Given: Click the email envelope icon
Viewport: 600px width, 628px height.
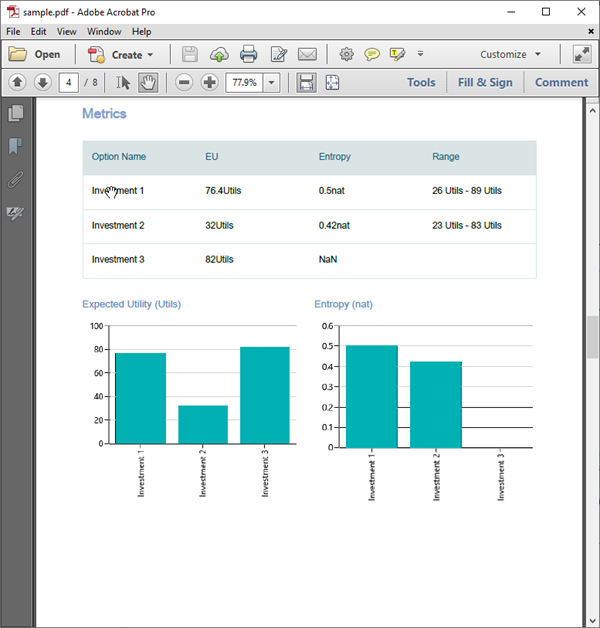Looking at the screenshot, I should pos(307,54).
